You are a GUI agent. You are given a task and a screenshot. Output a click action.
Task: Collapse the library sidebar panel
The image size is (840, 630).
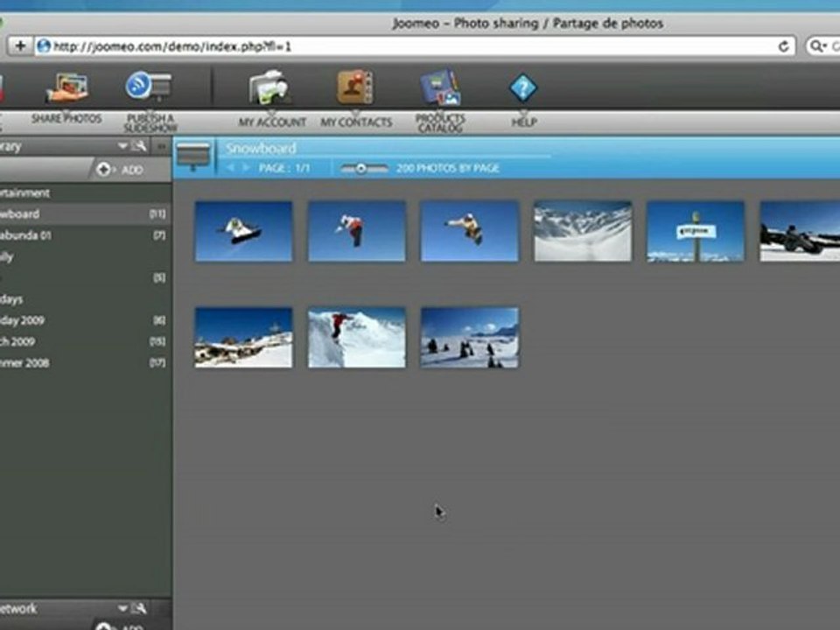(161, 146)
